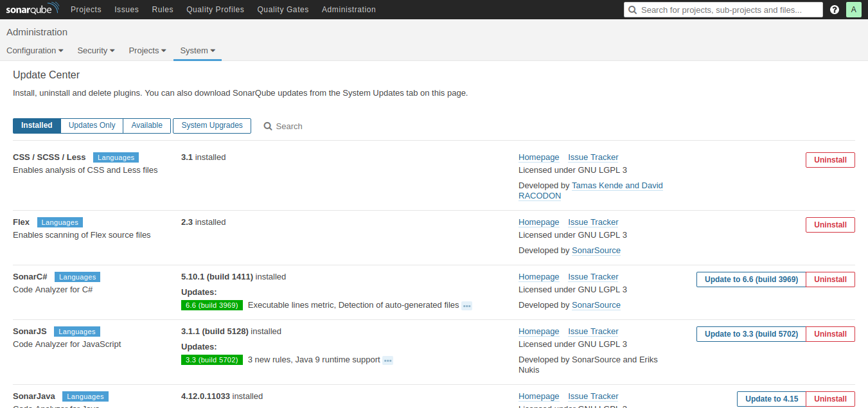
Task: Click Update to 3.3 (build 5702) for SonarJS
Action: point(750,333)
